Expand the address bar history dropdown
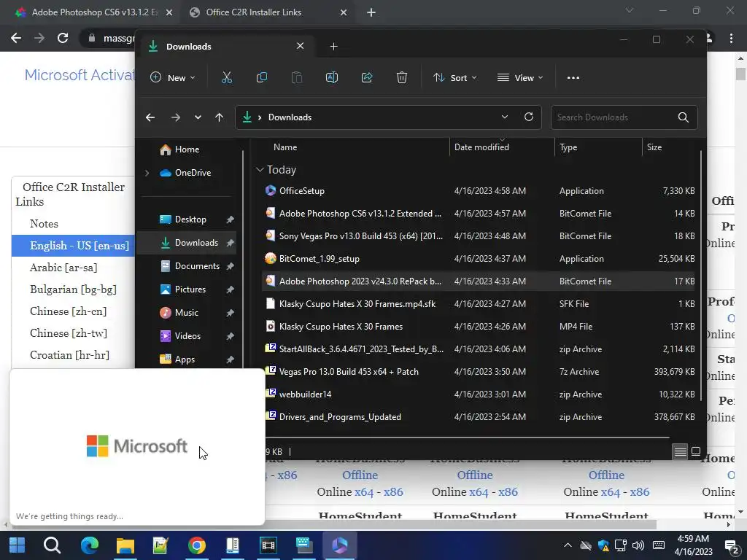The height and width of the screenshot is (560, 747). tap(505, 117)
